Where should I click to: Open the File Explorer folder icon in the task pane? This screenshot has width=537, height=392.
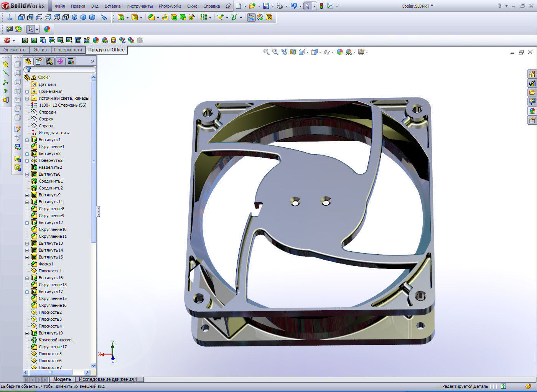click(532, 92)
